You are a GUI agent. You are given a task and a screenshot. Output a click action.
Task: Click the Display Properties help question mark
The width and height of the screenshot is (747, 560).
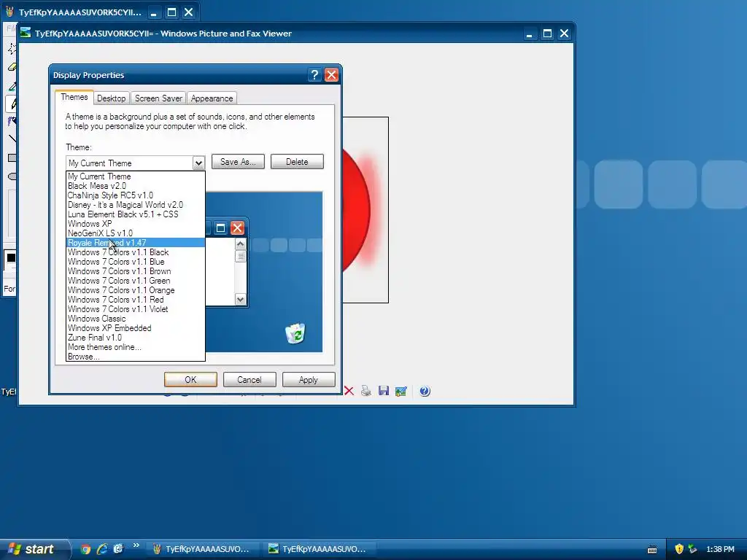(x=314, y=75)
